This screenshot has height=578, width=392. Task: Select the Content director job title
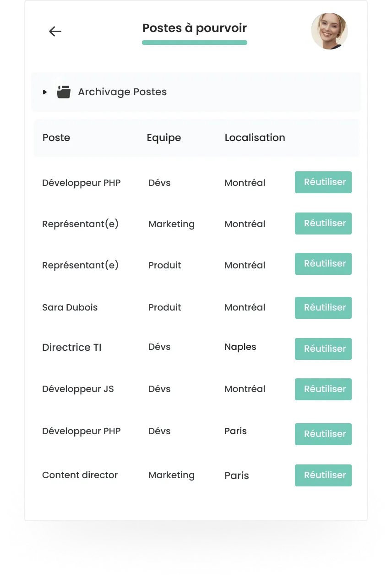click(x=80, y=475)
